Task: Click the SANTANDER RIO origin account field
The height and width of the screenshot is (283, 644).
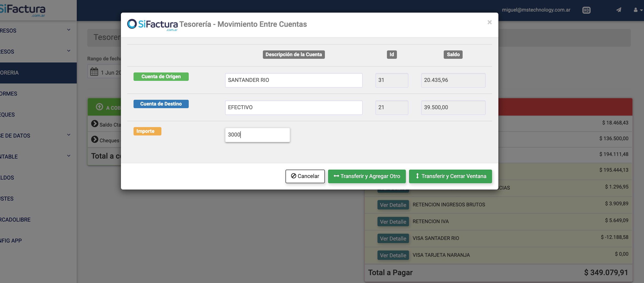Action: point(294,80)
